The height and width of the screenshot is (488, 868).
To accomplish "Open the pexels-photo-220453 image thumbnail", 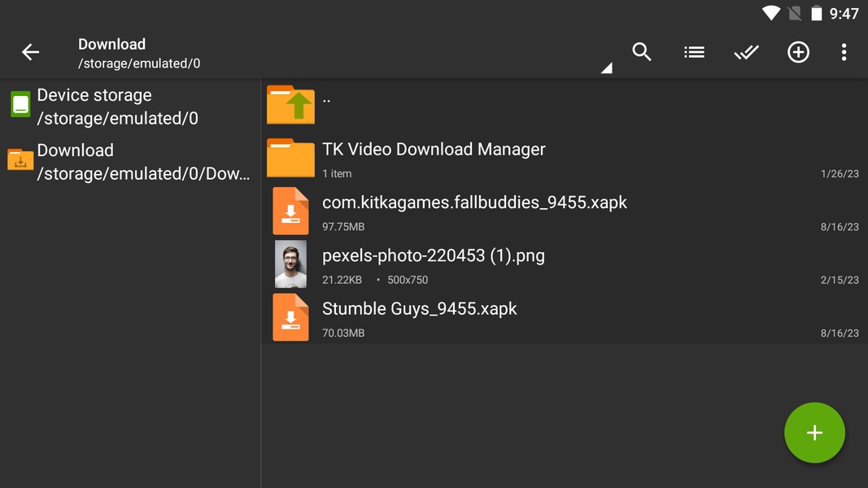I will tap(290, 264).
